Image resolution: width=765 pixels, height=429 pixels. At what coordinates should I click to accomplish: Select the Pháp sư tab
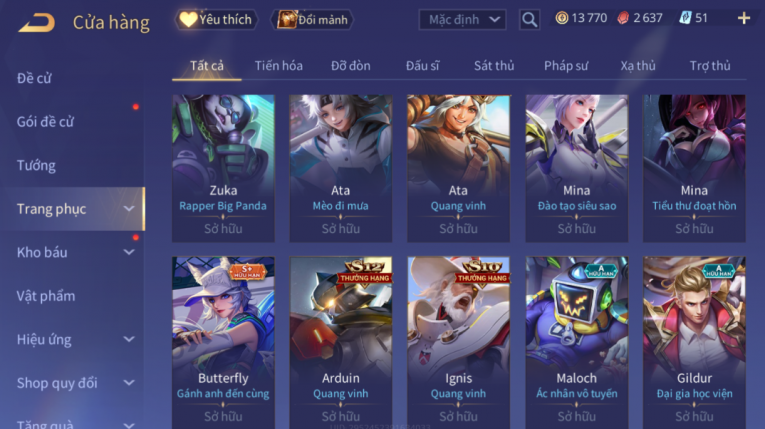[566, 66]
